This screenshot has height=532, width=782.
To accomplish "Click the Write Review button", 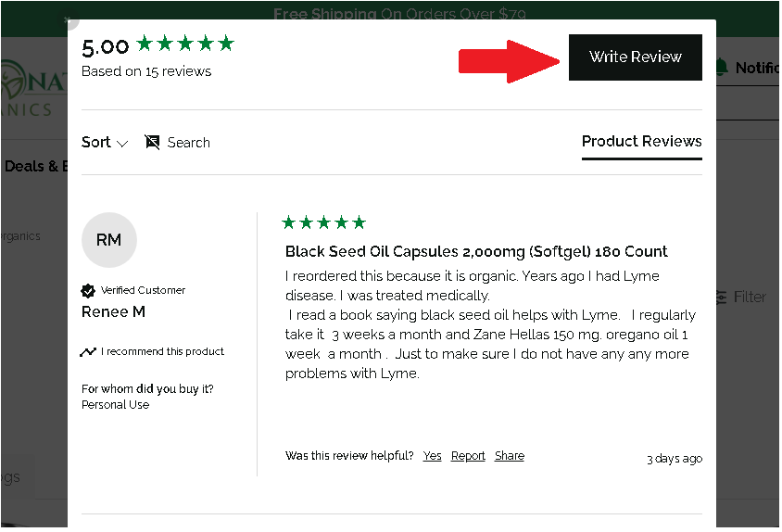I will [x=635, y=57].
